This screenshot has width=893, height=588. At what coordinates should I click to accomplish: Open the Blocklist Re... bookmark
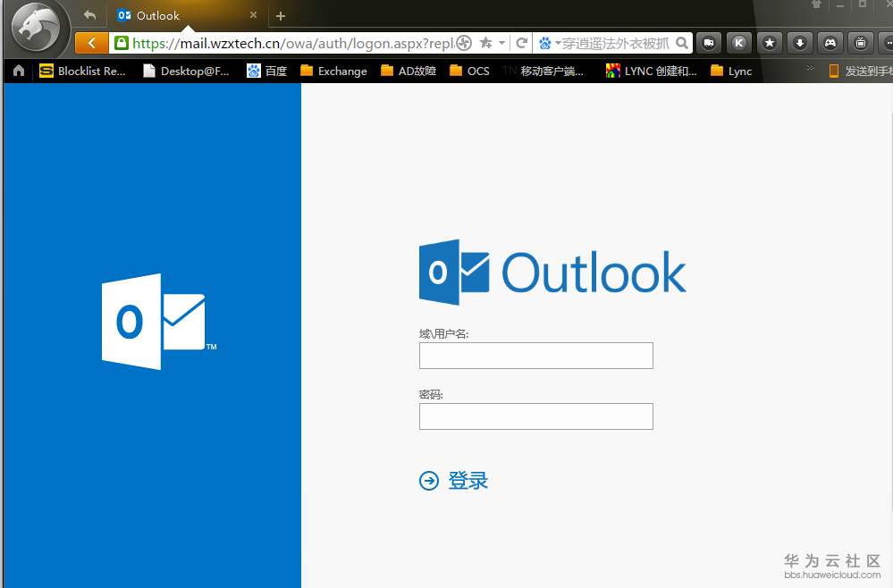pos(82,71)
